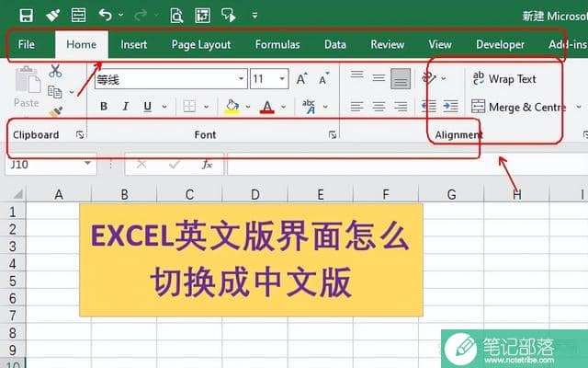This screenshot has height=368, width=588.
Task: Customize Quick Access Toolbar dropdown
Action: pyautogui.click(x=254, y=16)
